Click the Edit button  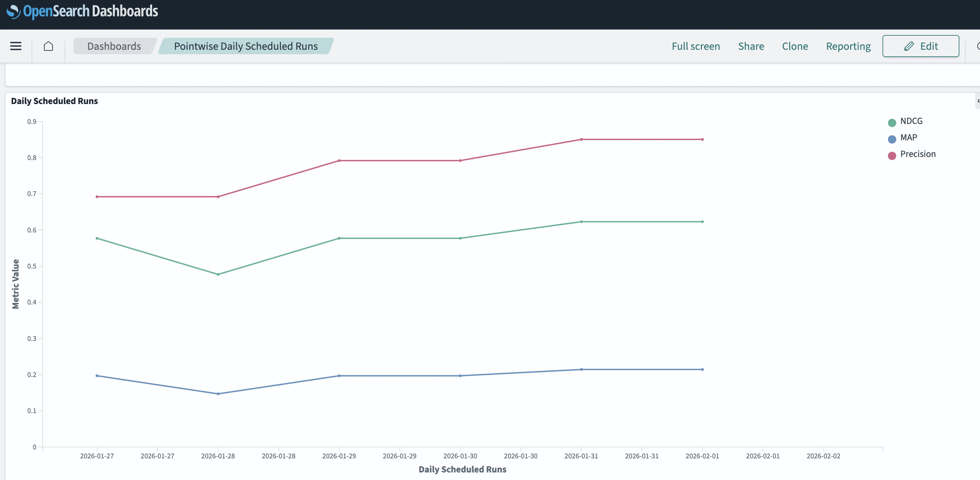[921, 46]
